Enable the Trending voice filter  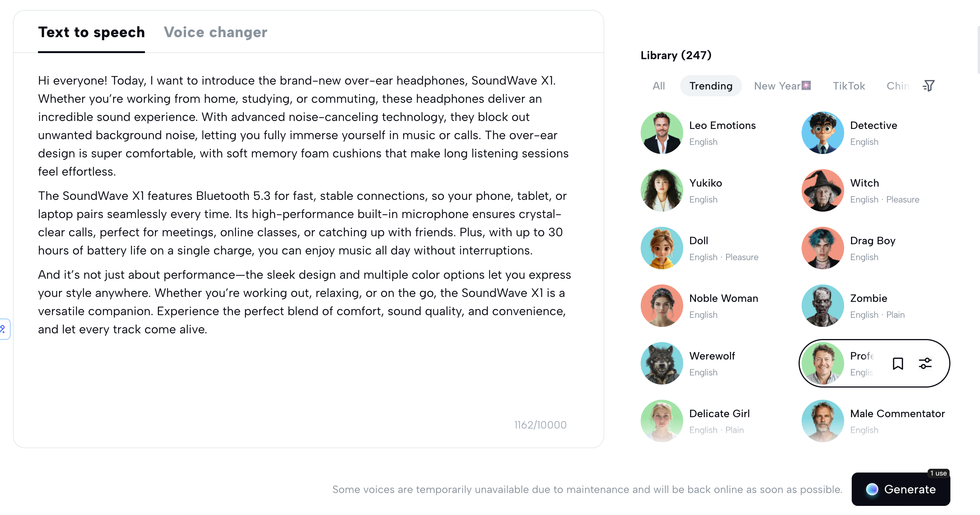coord(711,85)
